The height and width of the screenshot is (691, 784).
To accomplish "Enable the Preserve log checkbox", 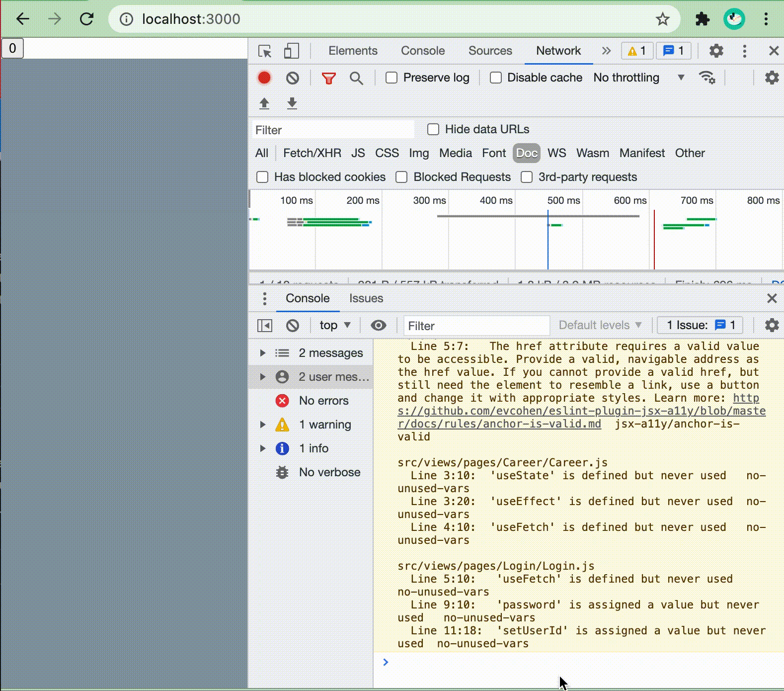I will 392,78.
